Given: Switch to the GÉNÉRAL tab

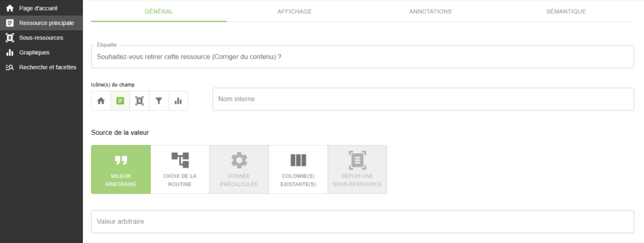Looking at the screenshot, I should 159,11.
